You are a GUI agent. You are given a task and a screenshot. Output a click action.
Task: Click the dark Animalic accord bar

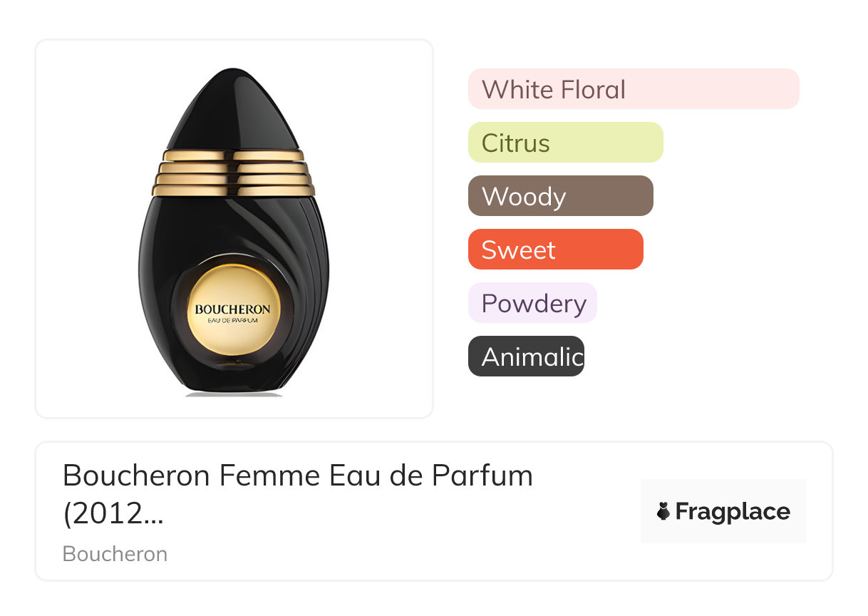click(526, 356)
